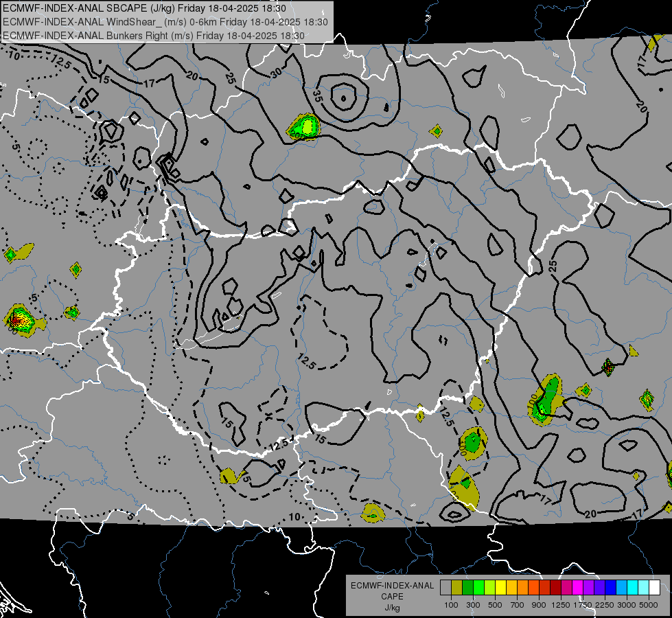Click the white swatch at the legend end
This screenshot has height=618, width=672.
(654, 587)
